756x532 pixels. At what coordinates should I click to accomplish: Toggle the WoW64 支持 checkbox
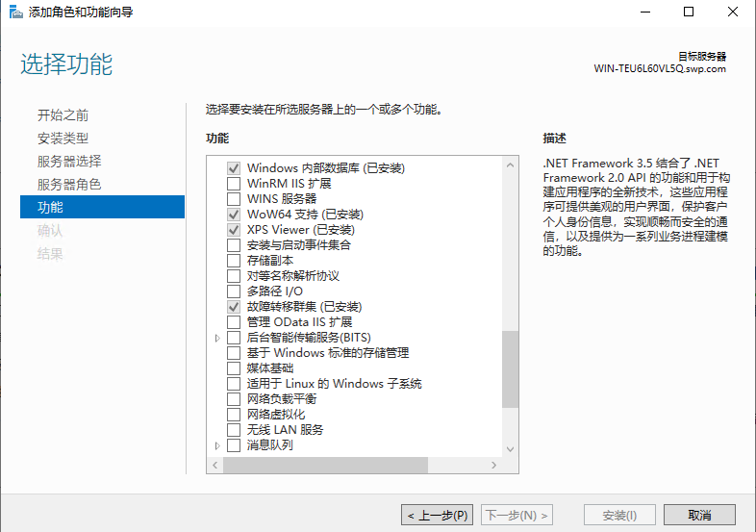point(234,215)
